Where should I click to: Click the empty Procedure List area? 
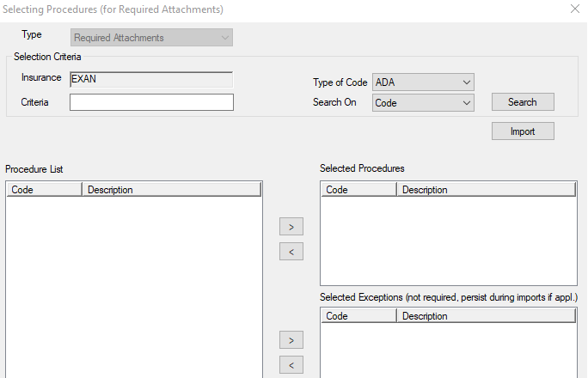pos(134,283)
